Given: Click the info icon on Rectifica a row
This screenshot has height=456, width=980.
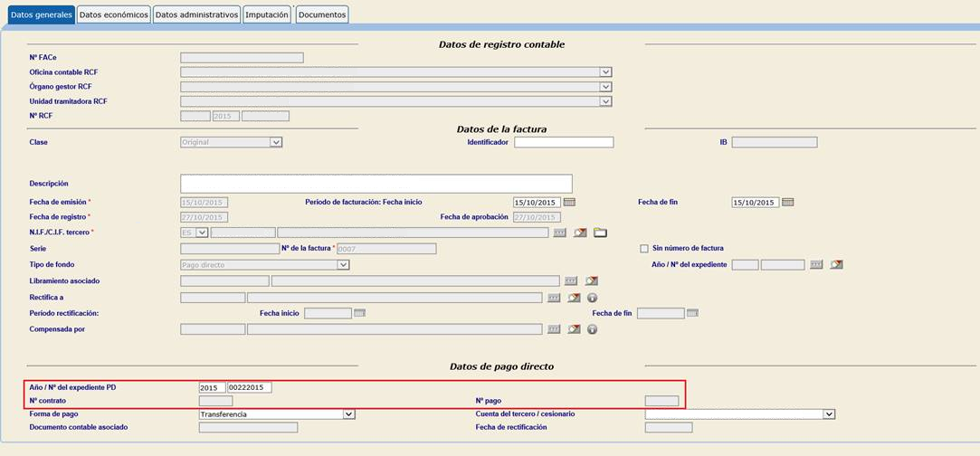Looking at the screenshot, I should [593, 298].
